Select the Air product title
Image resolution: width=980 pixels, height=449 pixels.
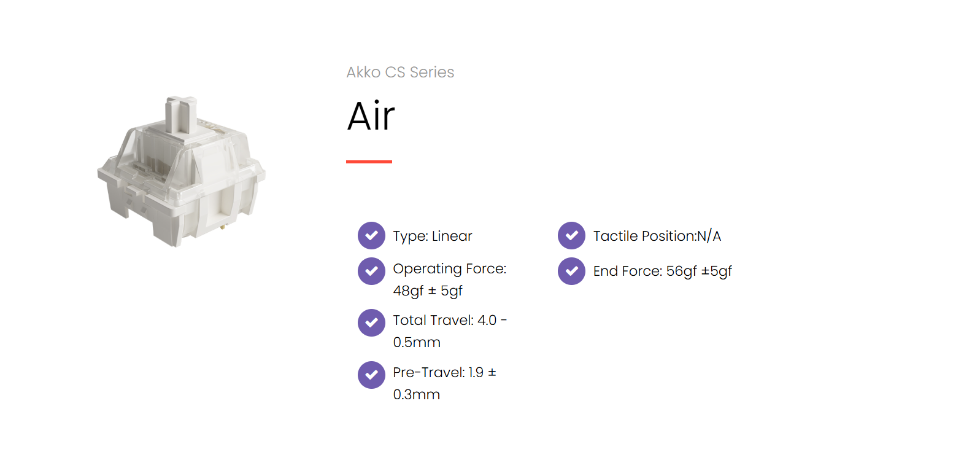(371, 116)
